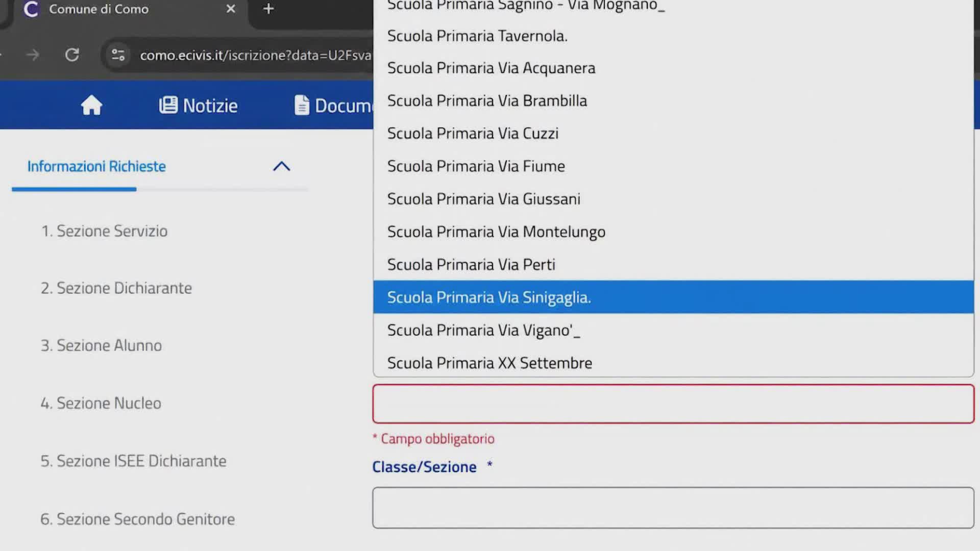
Task: Reload the page with the refresh icon
Action: point(72,55)
